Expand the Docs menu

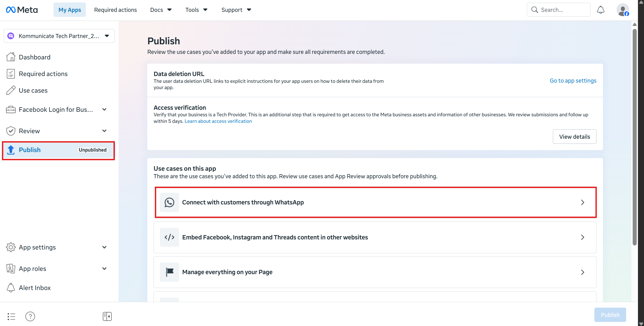coord(161,10)
